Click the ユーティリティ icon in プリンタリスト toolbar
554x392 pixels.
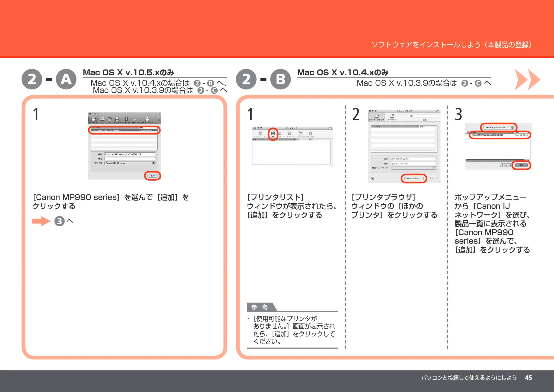tap(289, 134)
